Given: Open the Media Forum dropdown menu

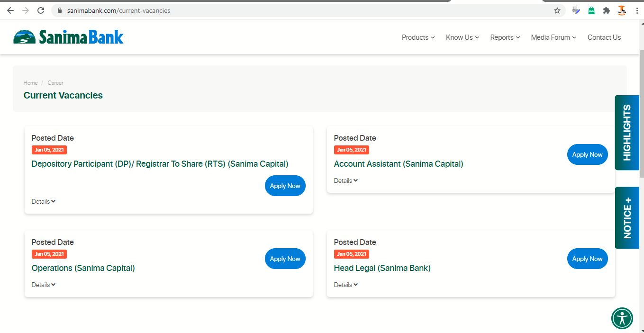Looking at the screenshot, I should [x=553, y=37].
